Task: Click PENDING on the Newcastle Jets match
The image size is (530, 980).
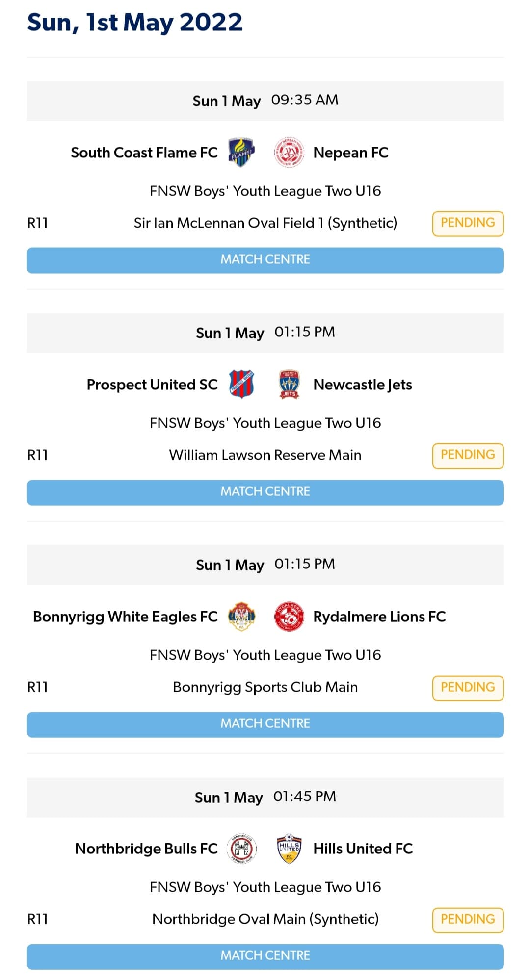Action: tap(468, 455)
